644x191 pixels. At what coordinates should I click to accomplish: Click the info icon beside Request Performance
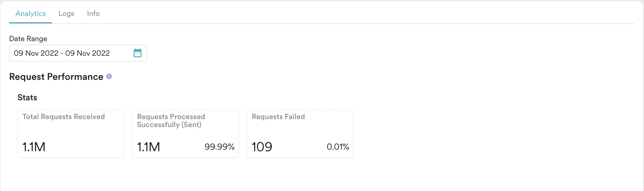click(109, 76)
